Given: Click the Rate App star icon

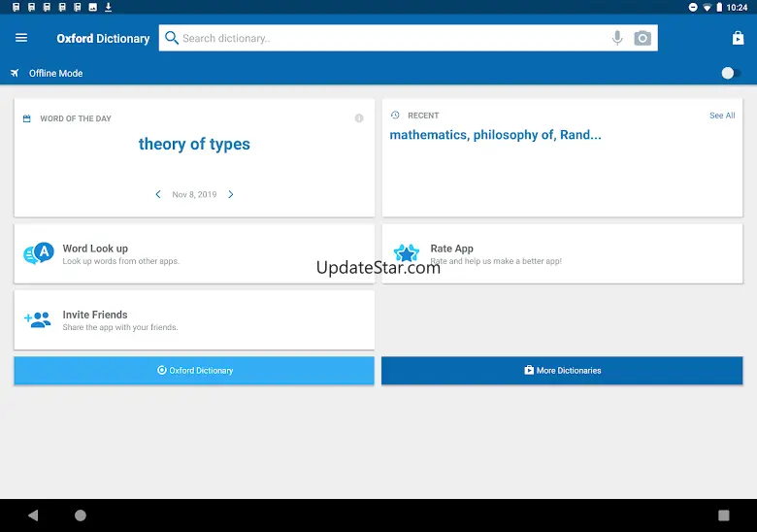Looking at the screenshot, I should pyautogui.click(x=406, y=253).
